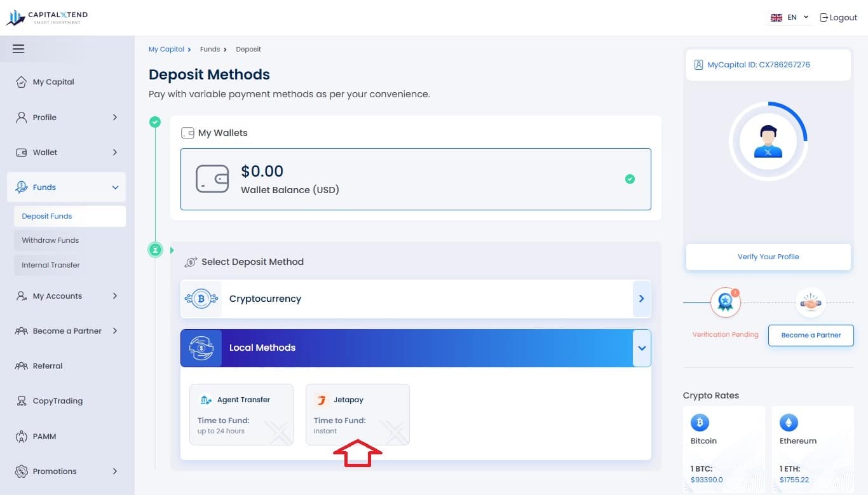Click the Verify Your Profile button

click(768, 257)
